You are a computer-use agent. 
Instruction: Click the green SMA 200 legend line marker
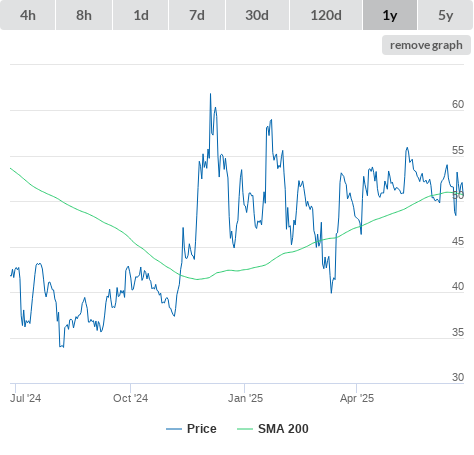pyautogui.click(x=245, y=429)
